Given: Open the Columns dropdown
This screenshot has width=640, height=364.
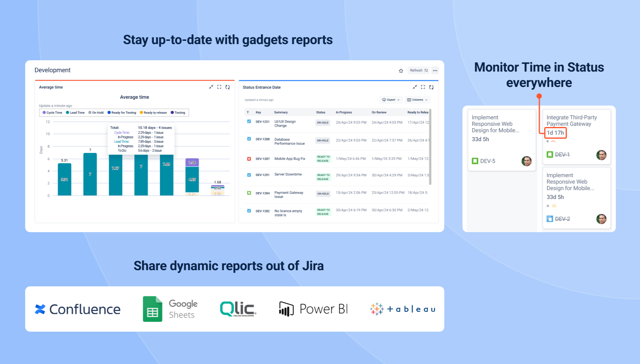Looking at the screenshot, I should pyautogui.click(x=417, y=100).
